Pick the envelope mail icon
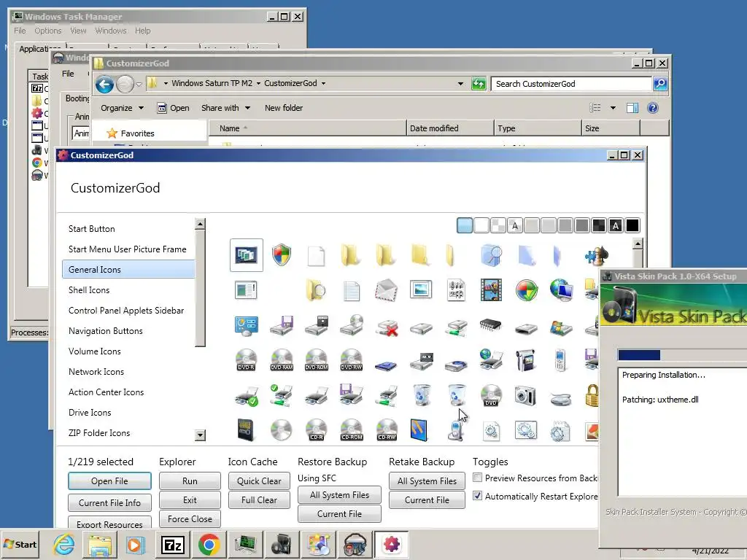 tap(386, 290)
